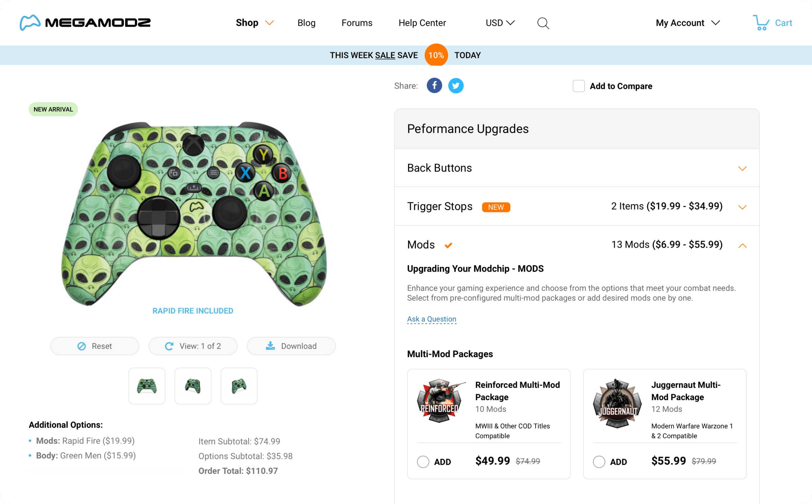The image size is (812, 504).
Task: Go to the Forums page
Action: point(357,23)
